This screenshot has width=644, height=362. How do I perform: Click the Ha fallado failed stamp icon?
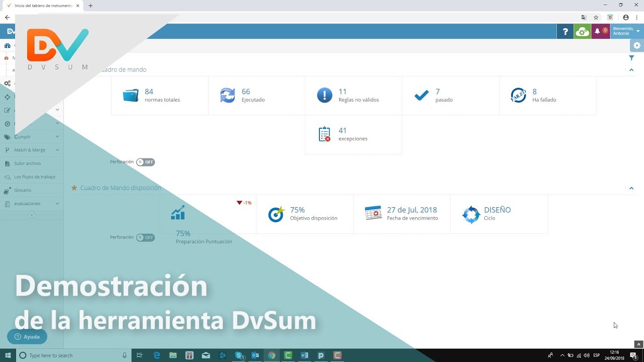pos(518,95)
